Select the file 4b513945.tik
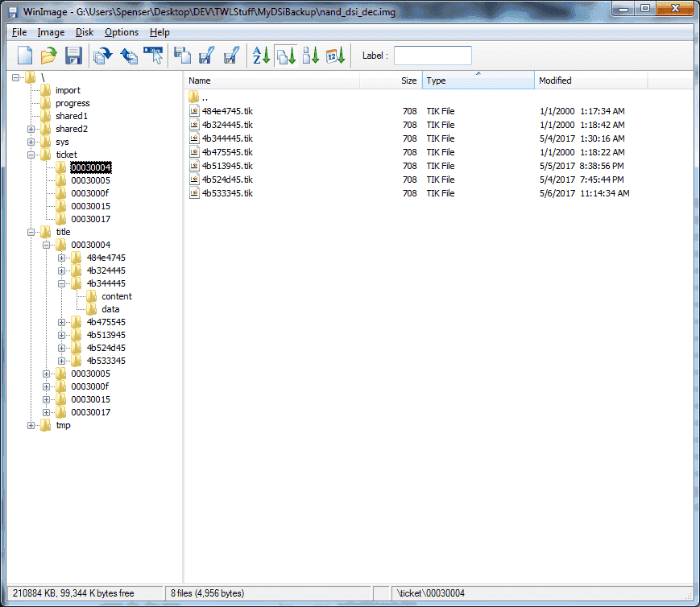 click(227, 166)
